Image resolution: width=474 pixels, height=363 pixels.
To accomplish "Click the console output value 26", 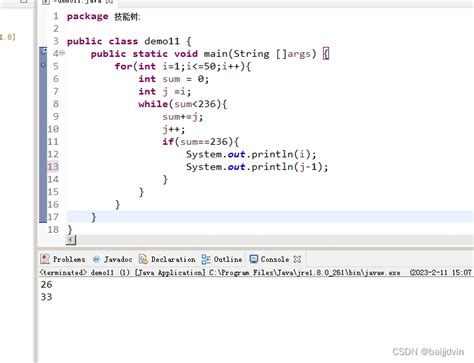I will pyautogui.click(x=46, y=284).
